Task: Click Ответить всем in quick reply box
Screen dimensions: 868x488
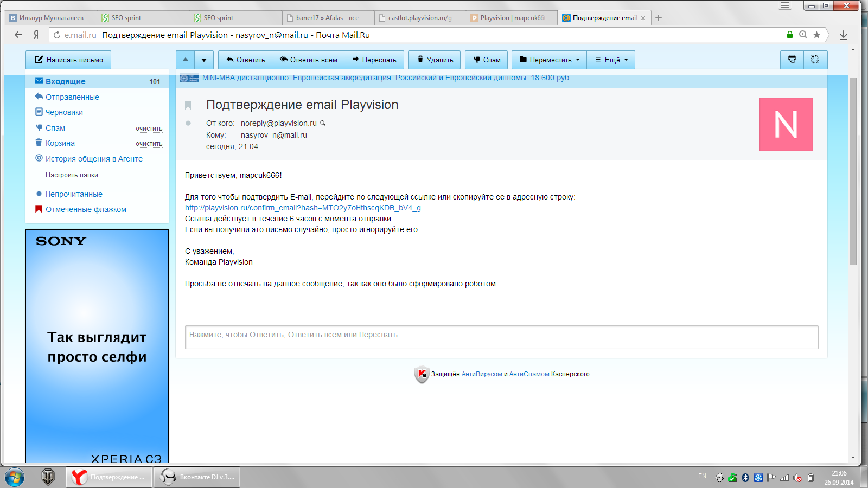Action: tap(315, 335)
